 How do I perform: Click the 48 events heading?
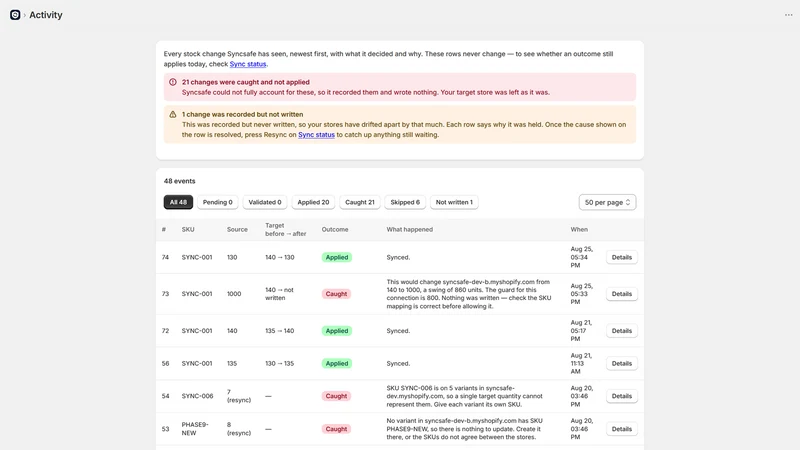click(x=180, y=181)
